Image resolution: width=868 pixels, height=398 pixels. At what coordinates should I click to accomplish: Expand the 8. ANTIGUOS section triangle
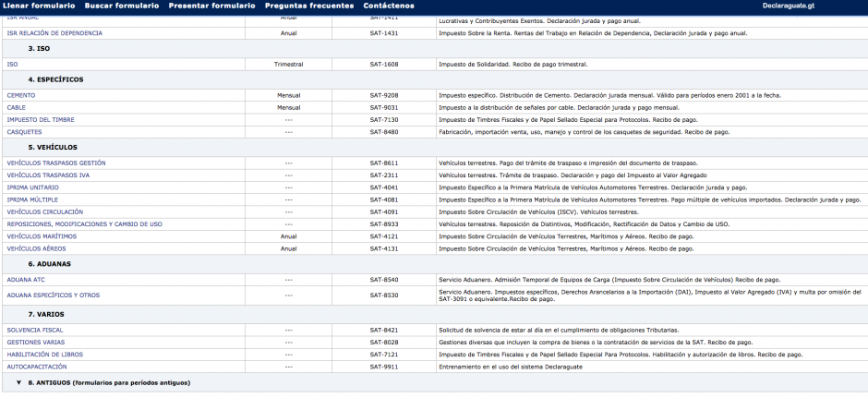(x=18, y=382)
